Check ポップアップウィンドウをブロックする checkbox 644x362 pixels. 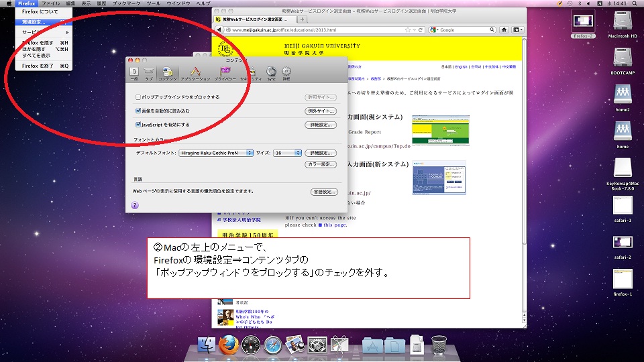pyautogui.click(x=138, y=97)
